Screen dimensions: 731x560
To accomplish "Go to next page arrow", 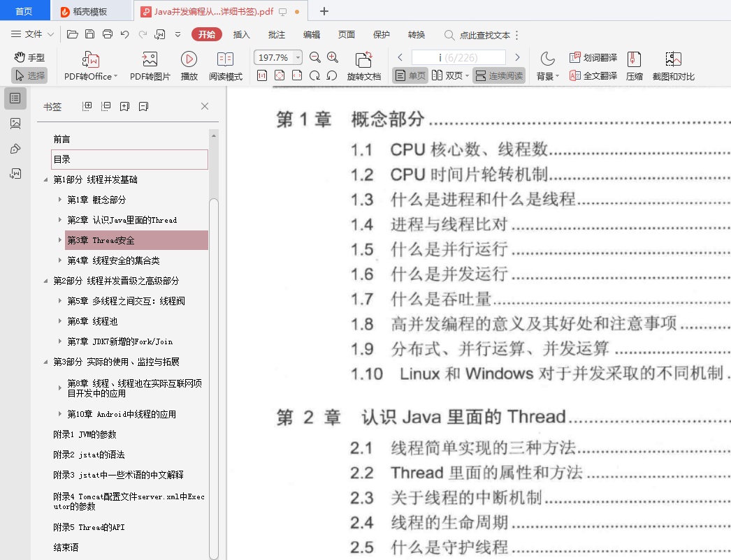I will point(517,57).
